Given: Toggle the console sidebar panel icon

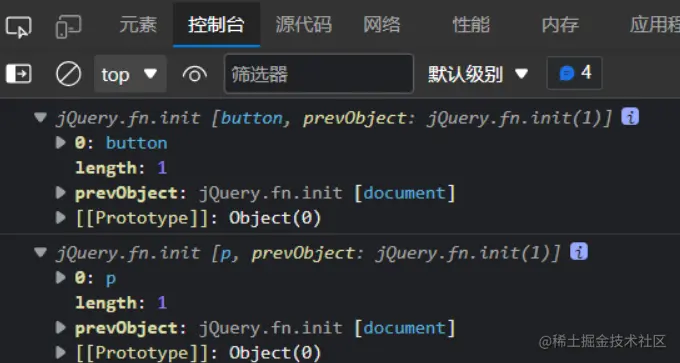Looking at the screenshot, I should 18,74.
